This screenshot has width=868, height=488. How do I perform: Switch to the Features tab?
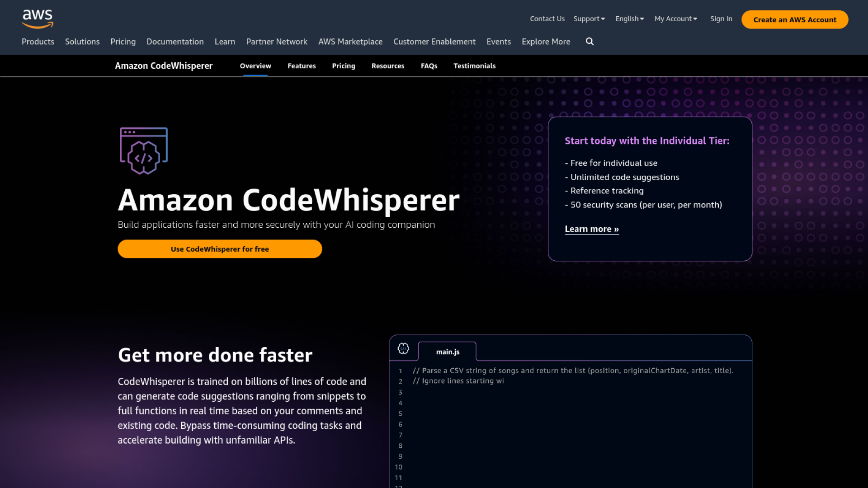click(x=302, y=66)
